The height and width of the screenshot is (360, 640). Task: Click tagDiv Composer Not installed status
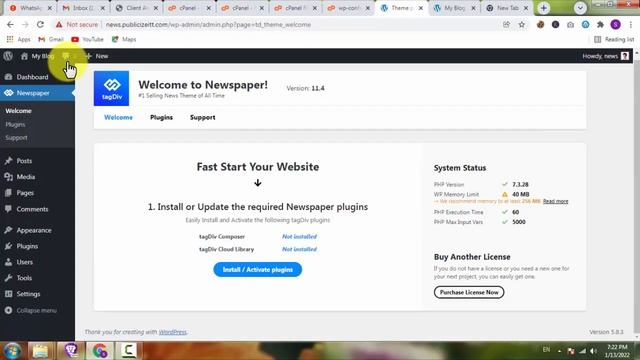click(299, 236)
